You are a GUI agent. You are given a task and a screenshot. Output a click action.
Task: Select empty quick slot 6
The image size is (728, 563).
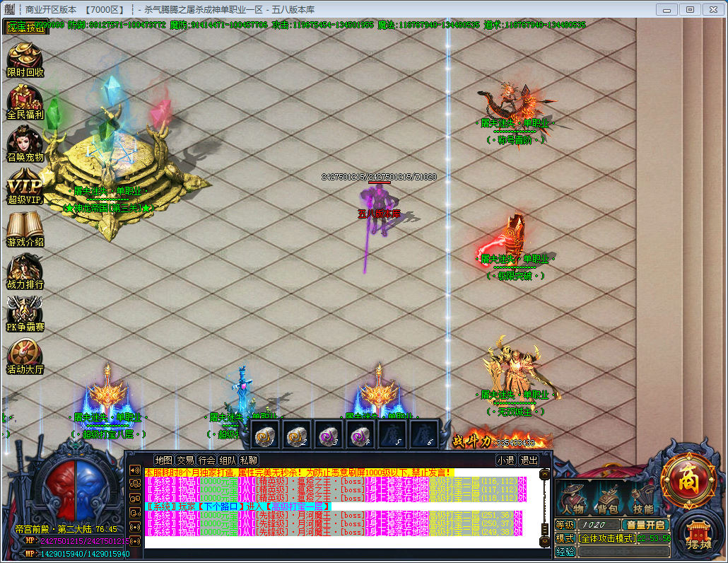tap(424, 435)
